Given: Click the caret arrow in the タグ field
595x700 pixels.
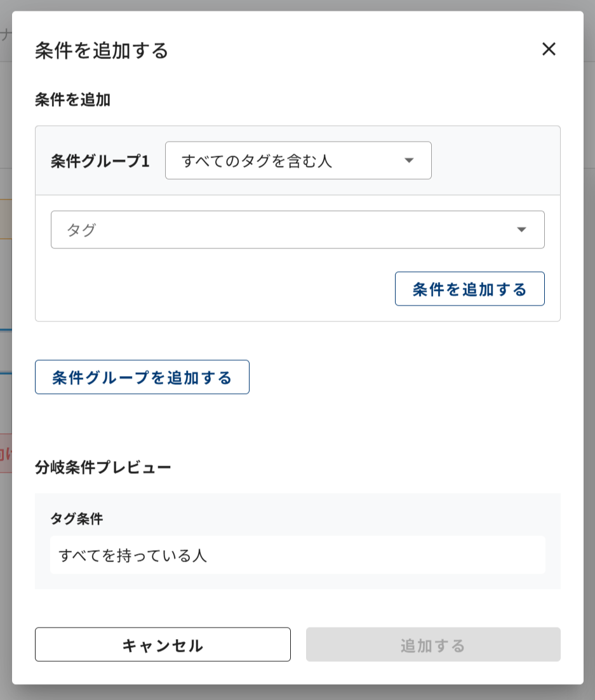Looking at the screenshot, I should [521, 230].
